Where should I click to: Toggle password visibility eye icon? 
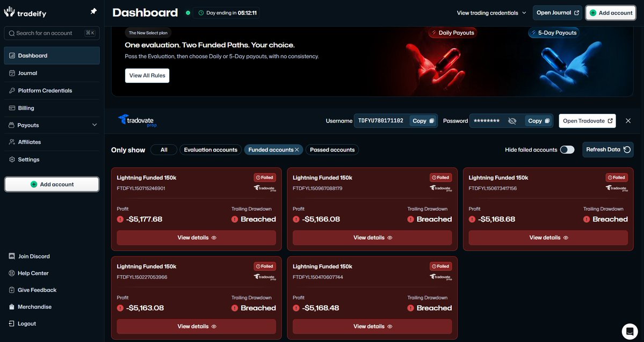[512, 121]
